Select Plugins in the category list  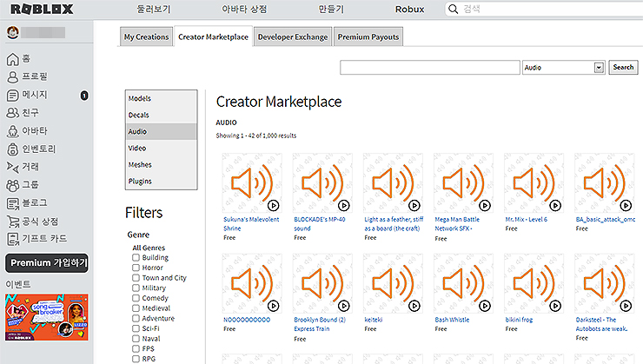[x=161, y=181]
